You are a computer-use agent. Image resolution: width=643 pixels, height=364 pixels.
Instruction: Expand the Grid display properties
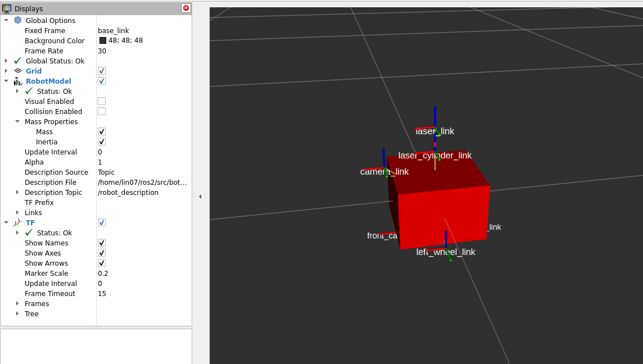click(6, 71)
